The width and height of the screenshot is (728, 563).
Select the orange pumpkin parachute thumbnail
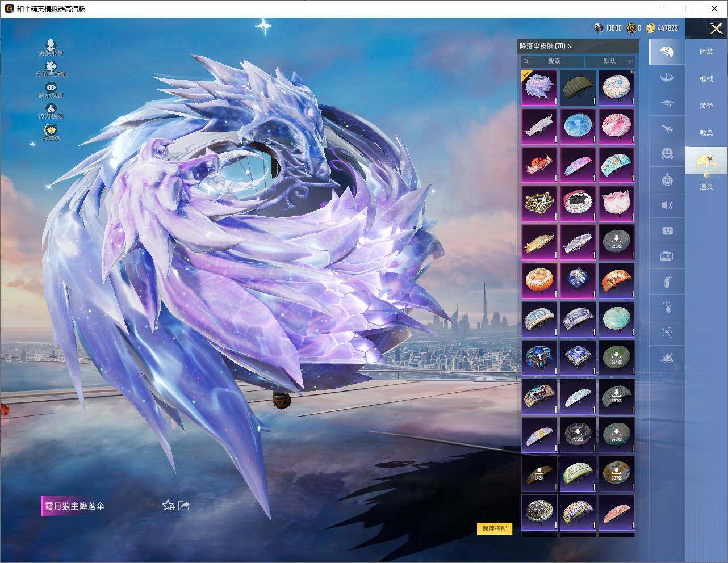pos(539,280)
